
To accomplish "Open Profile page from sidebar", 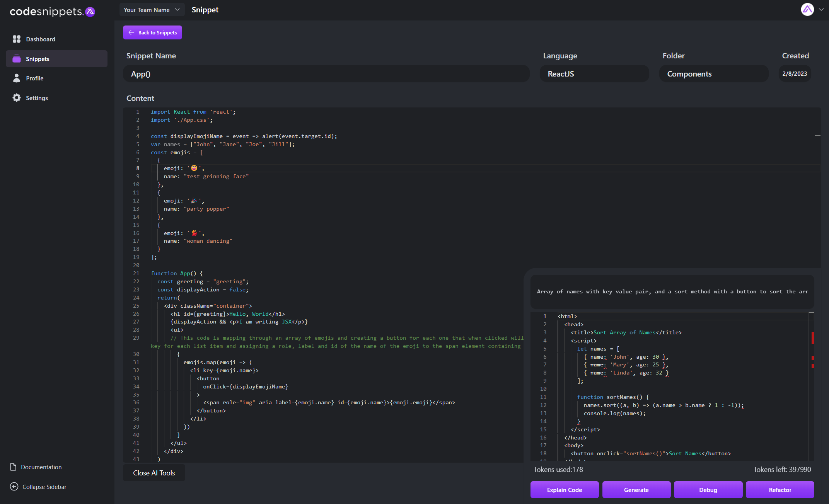I will tap(56, 78).
